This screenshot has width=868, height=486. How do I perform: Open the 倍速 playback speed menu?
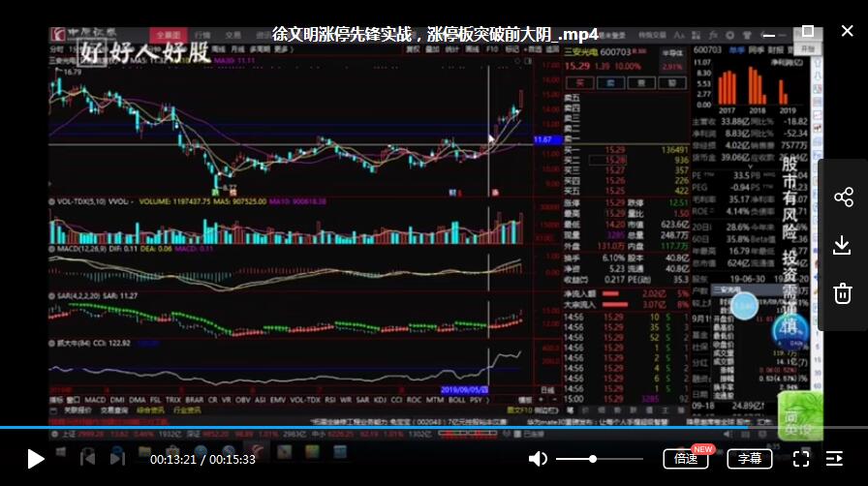tap(686, 459)
